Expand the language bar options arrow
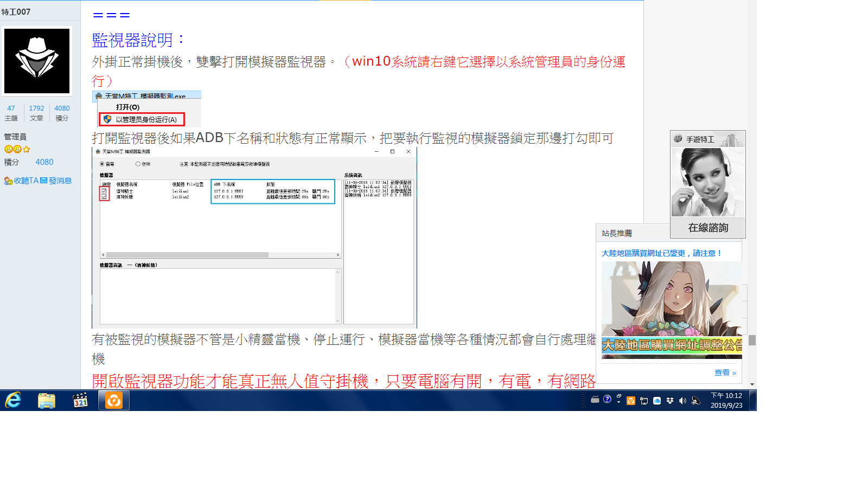 [x=618, y=403]
